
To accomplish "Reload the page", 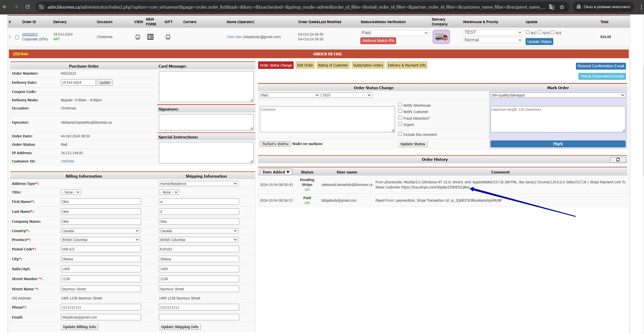I will coord(27,7).
